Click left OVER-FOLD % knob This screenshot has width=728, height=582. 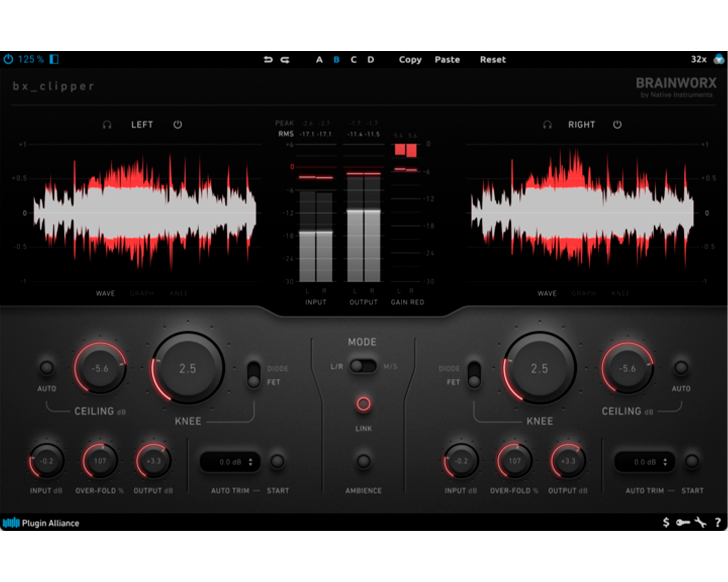click(x=100, y=461)
